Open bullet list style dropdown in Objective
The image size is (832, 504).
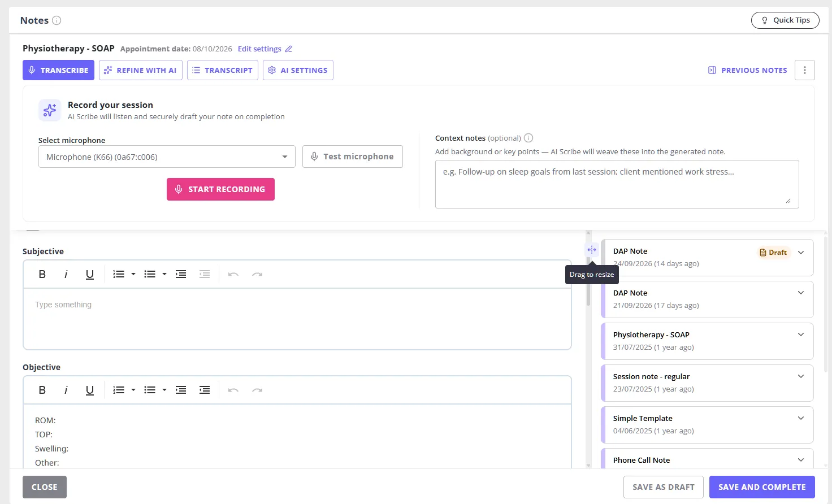tap(164, 390)
